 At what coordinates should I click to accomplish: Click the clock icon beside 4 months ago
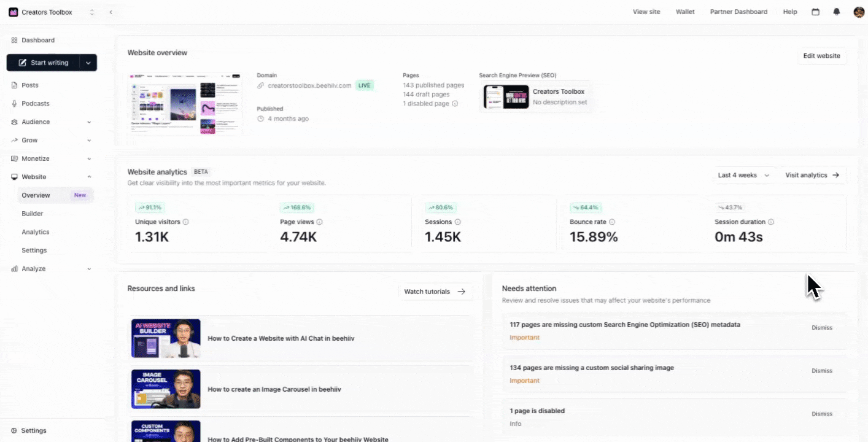coord(261,118)
